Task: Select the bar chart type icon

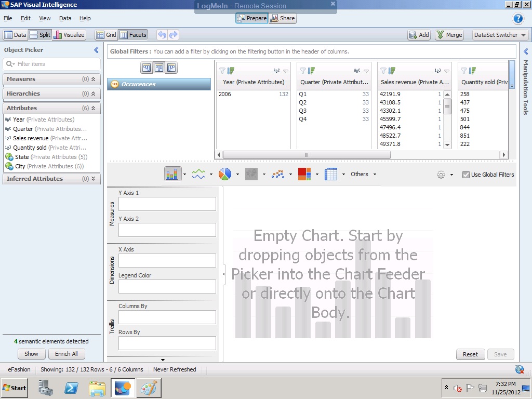Action: [172, 175]
